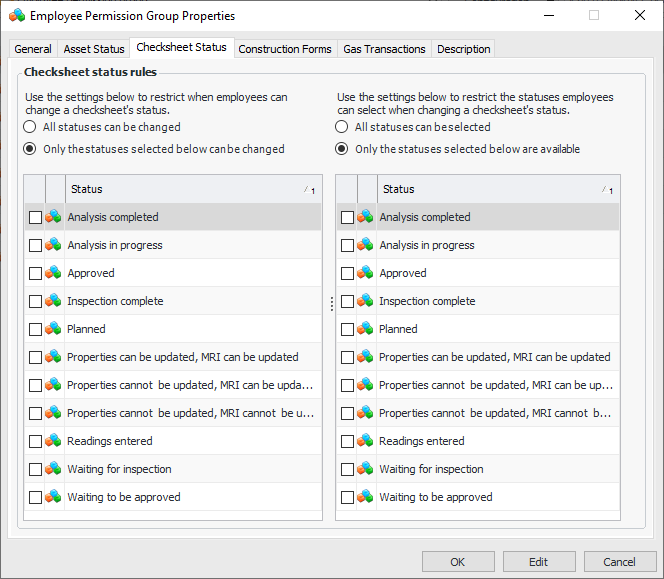Click the status icon beside left Approved row
The width and height of the screenshot is (664, 579).
(54, 273)
